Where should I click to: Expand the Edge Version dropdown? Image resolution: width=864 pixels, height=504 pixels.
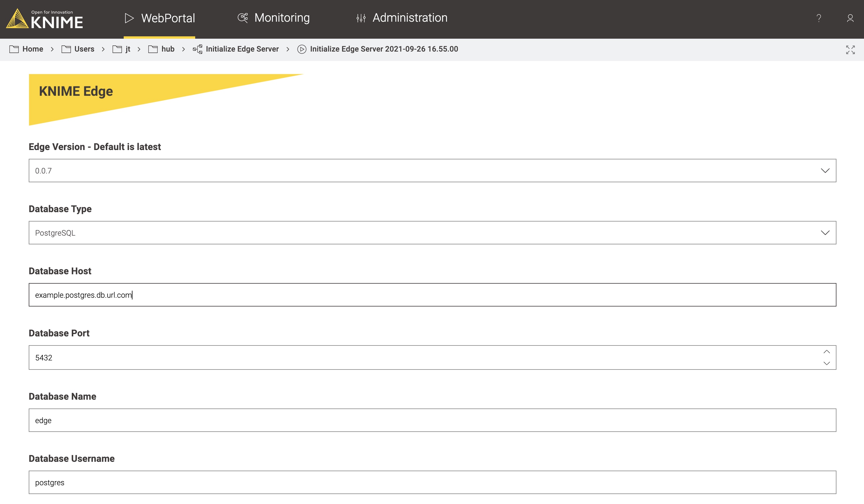(x=824, y=171)
